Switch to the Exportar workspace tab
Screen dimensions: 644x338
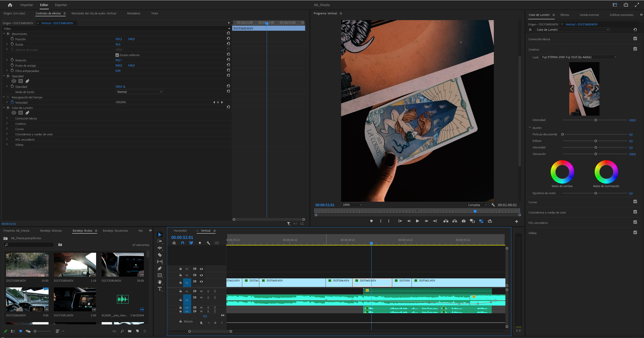(x=61, y=5)
